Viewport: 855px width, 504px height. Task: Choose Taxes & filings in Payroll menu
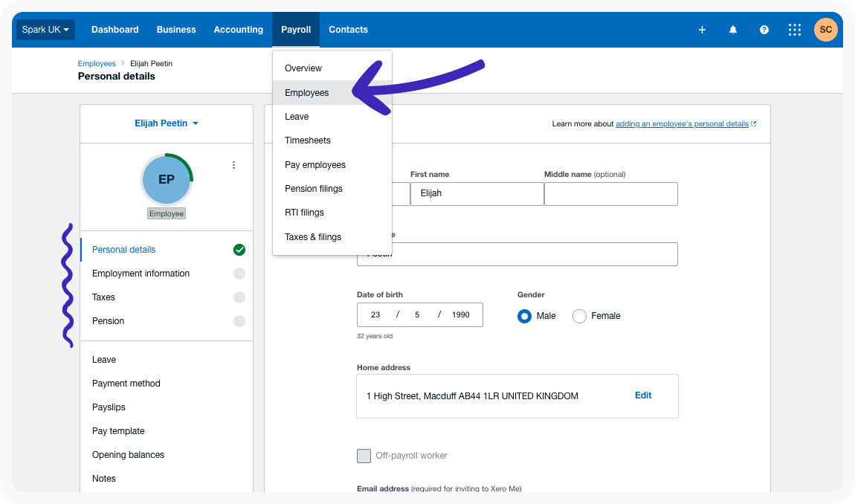click(x=332, y=236)
